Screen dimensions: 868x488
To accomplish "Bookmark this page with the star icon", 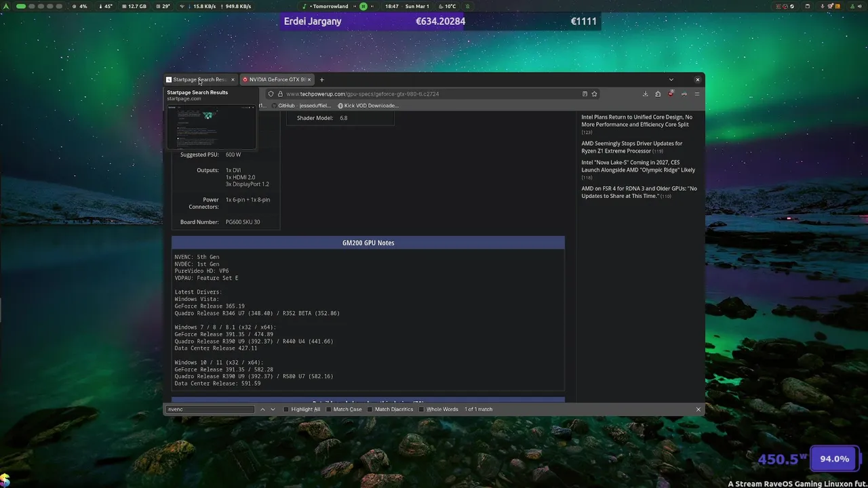I will [x=594, y=94].
